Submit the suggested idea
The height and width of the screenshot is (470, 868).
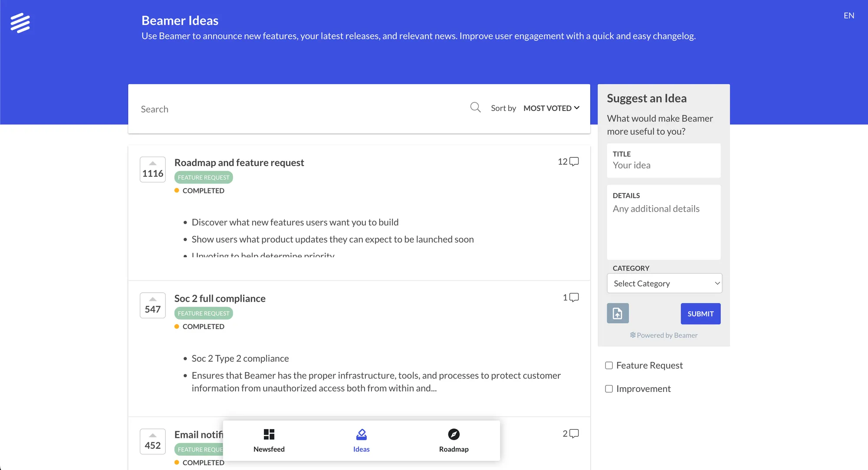700,313
